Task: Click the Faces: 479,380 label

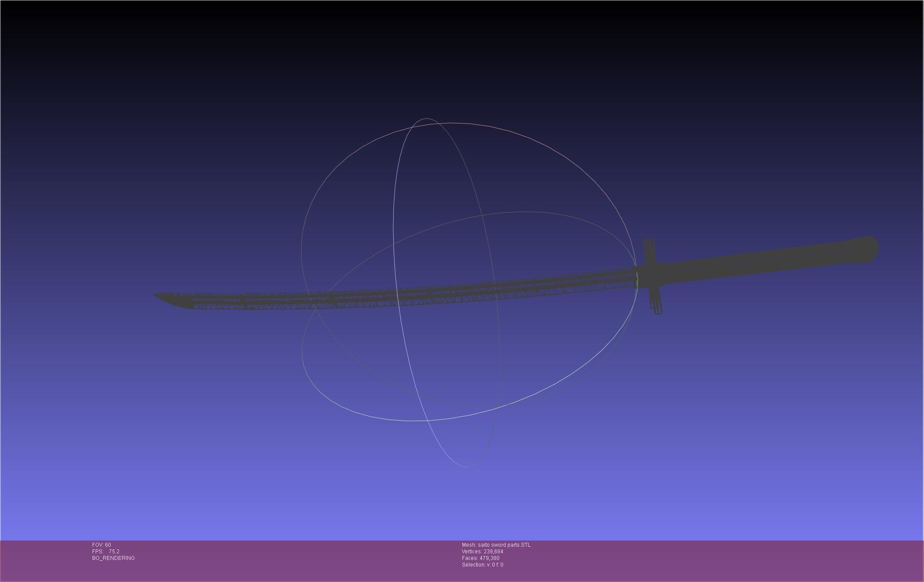Action: pos(481,558)
